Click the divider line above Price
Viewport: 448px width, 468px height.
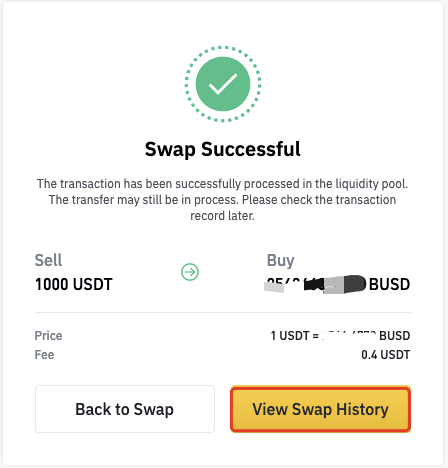(223, 313)
